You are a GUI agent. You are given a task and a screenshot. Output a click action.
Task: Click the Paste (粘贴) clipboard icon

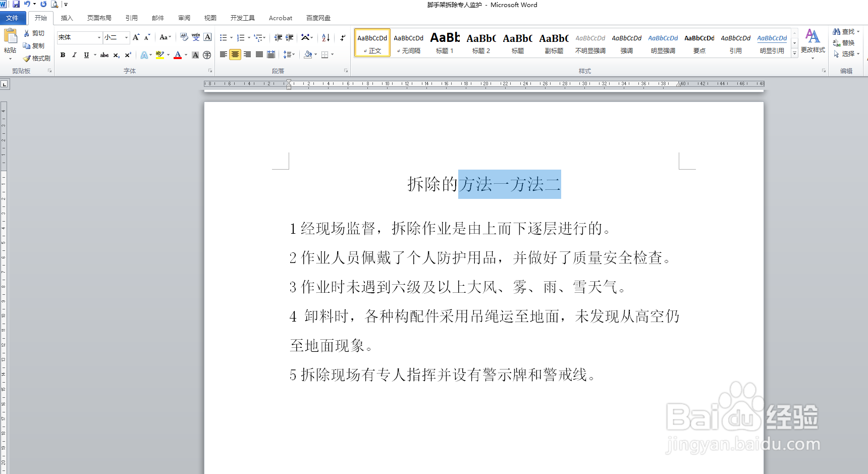coord(10,36)
